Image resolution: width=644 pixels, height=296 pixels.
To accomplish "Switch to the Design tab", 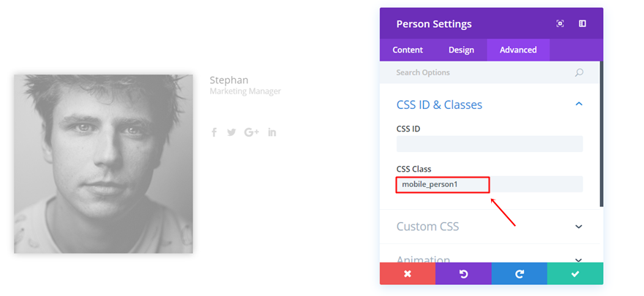I will pyautogui.click(x=461, y=50).
